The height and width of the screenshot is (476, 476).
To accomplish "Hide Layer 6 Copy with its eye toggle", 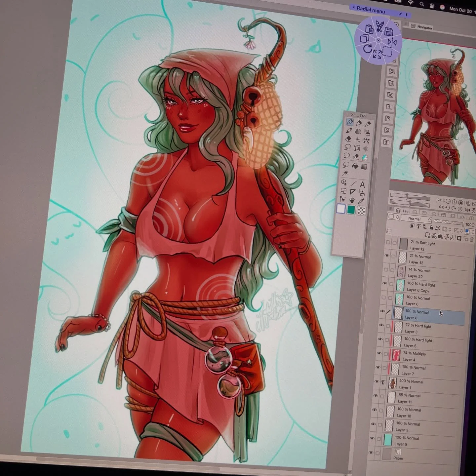I will tap(385, 284).
